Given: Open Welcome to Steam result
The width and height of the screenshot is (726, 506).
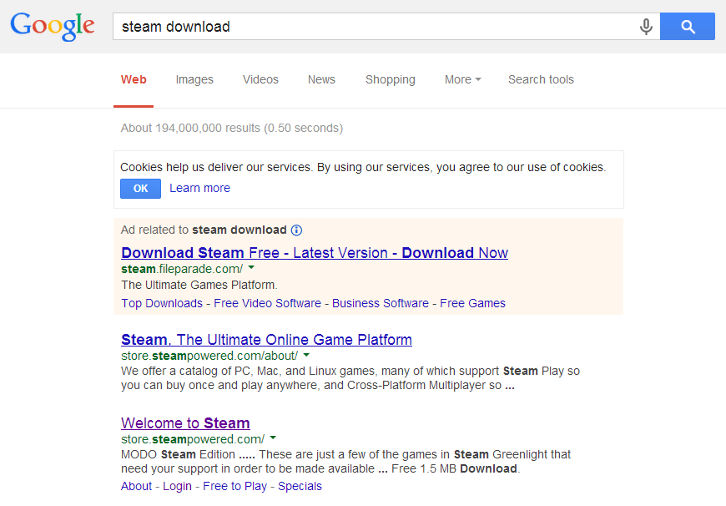Looking at the screenshot, I should point(185,423).
